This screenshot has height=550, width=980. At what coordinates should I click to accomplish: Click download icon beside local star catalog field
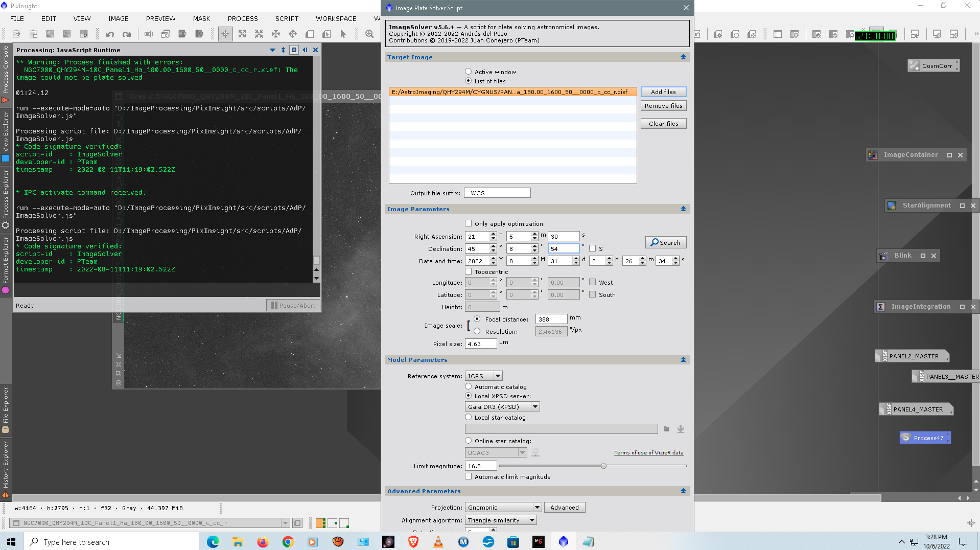click(681, 429)
